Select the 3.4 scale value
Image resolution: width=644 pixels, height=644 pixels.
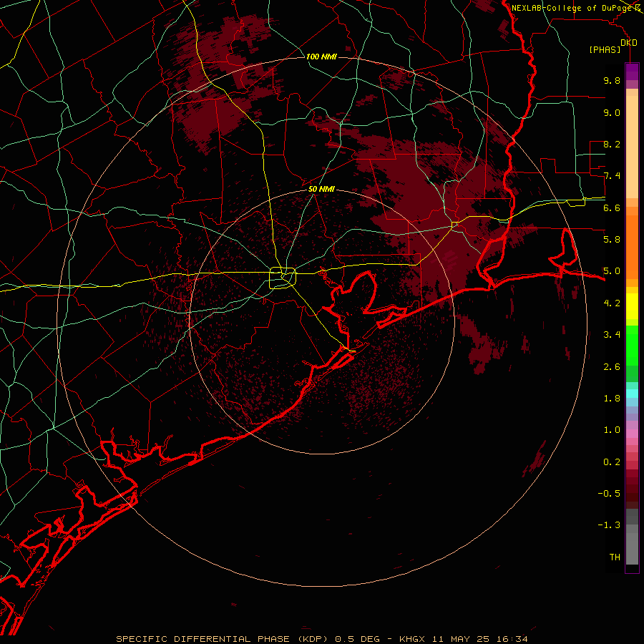[612, 335]
